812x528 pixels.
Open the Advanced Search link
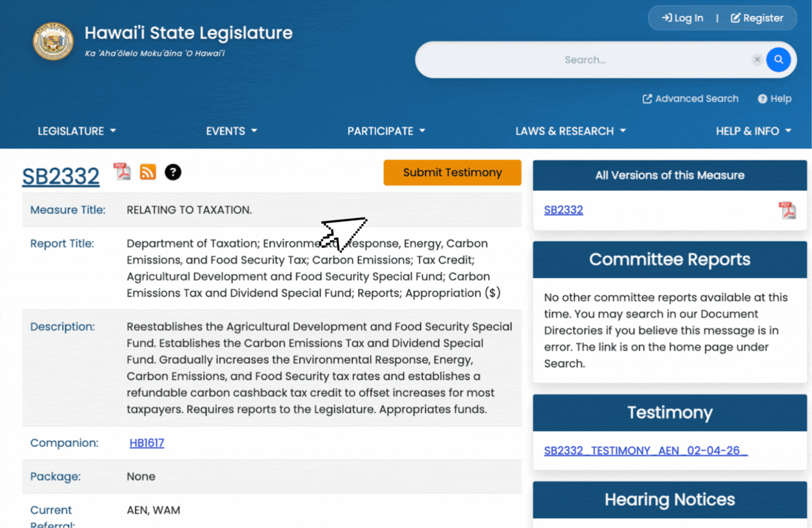(x=690, y=99)
